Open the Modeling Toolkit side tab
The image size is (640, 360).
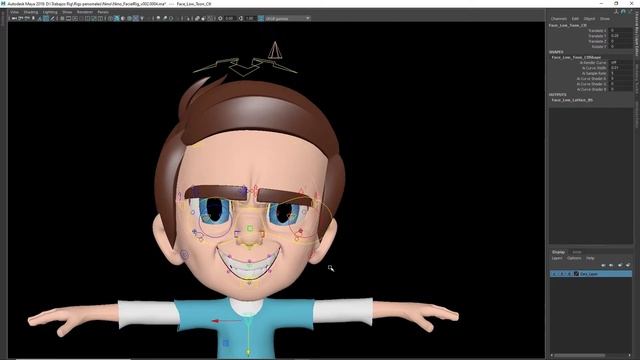tap(636, 80)
